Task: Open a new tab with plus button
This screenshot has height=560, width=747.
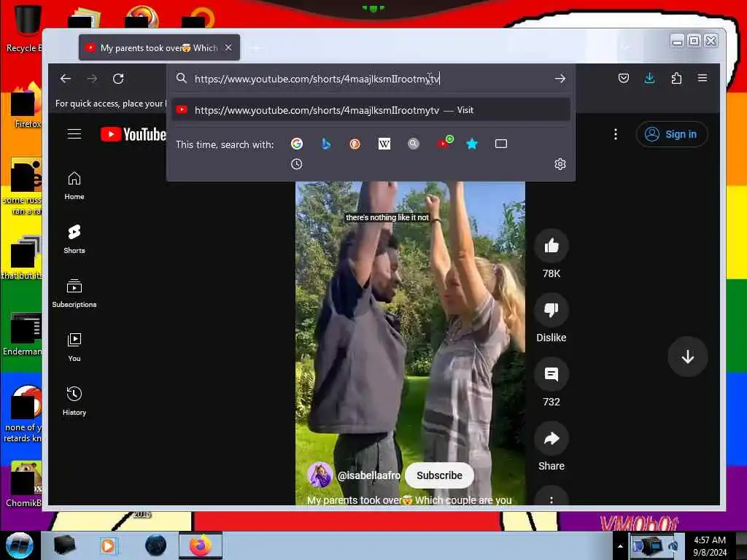Action: tap(256, 48)
